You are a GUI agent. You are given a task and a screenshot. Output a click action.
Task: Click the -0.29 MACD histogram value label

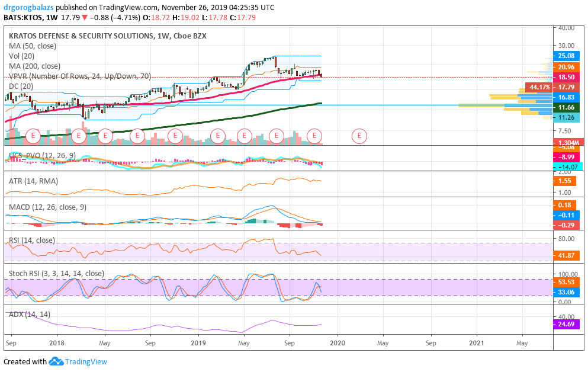coord(566,225)
